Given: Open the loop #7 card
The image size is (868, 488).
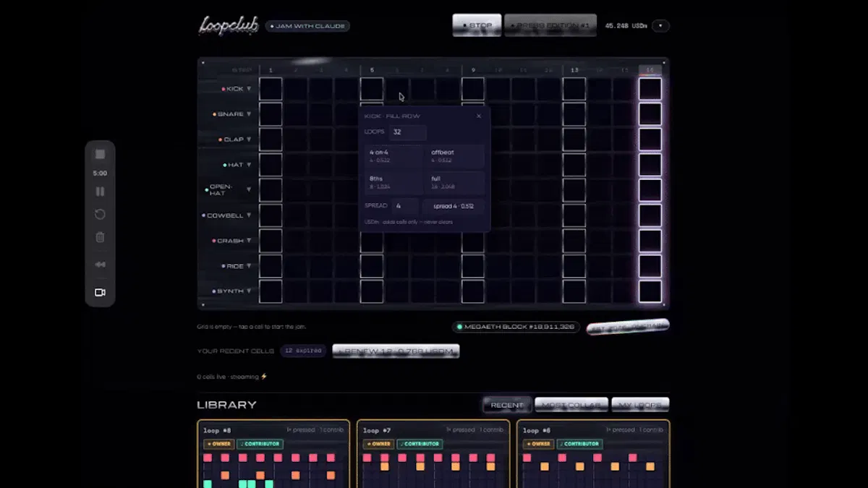Looking at the screenshot, I should point(433,454).
